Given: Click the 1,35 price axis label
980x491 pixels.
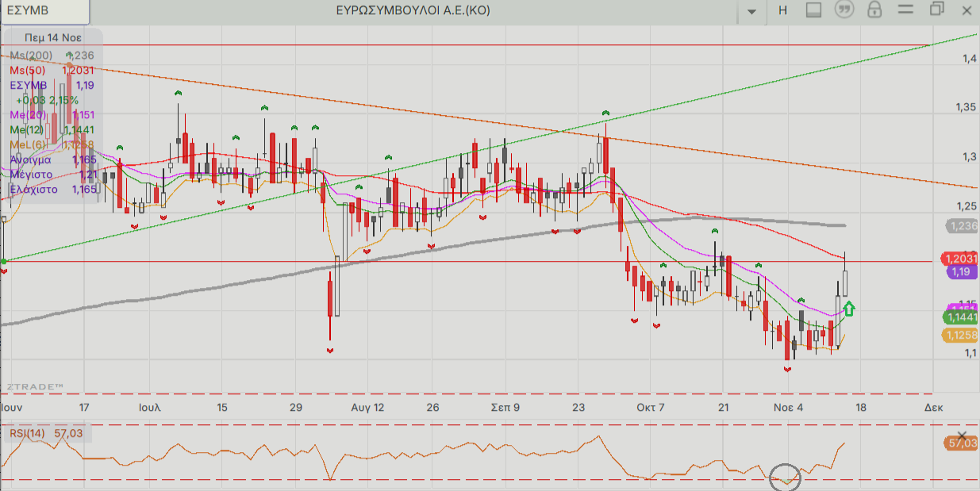Looking at the screenshot, I should (964, 107).
